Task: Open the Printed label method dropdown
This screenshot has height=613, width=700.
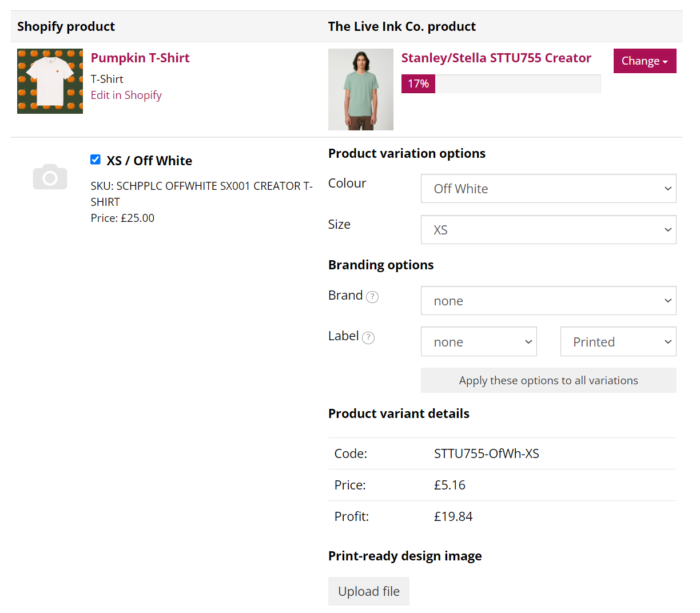Action: coord(618,341)
